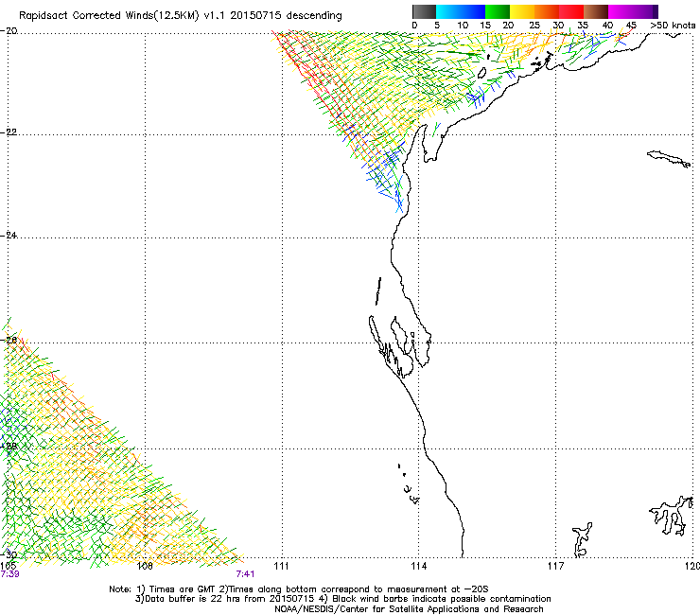
Task: Click the '-20' latitude label
Action: coord(9,31)
